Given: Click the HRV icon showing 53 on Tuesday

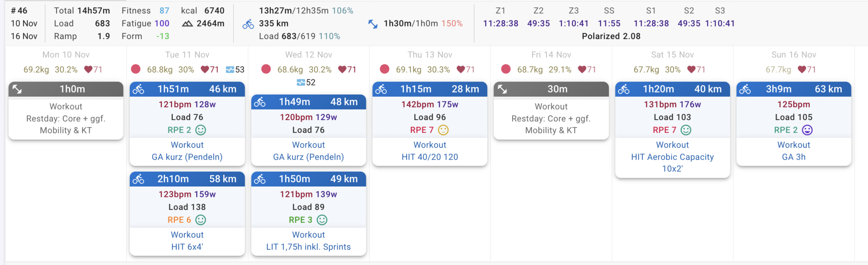Looking at the screenshot, I should (x=230, y=70).
